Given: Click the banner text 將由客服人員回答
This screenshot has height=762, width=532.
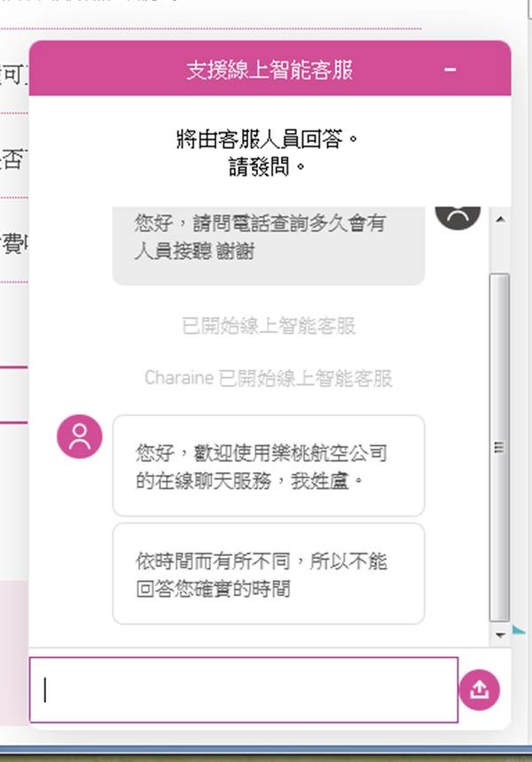Looking at the screenshot, I should (267, 139).
